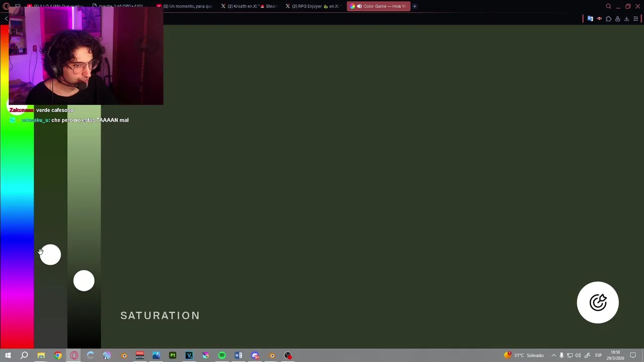Screen dimensions: 644x362
Task: Open the browser downloads icon
Action: [626, 19]
